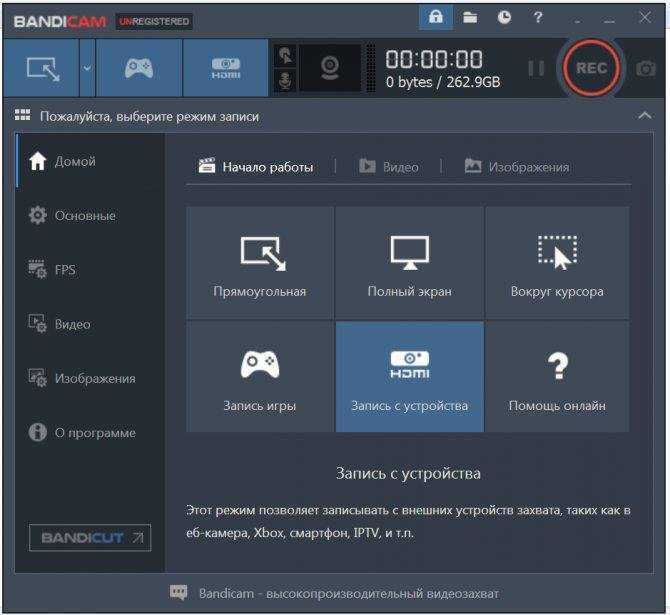670x615 pixels.
Task: Toggle microphone recording icon
Action: coord(285,81)
